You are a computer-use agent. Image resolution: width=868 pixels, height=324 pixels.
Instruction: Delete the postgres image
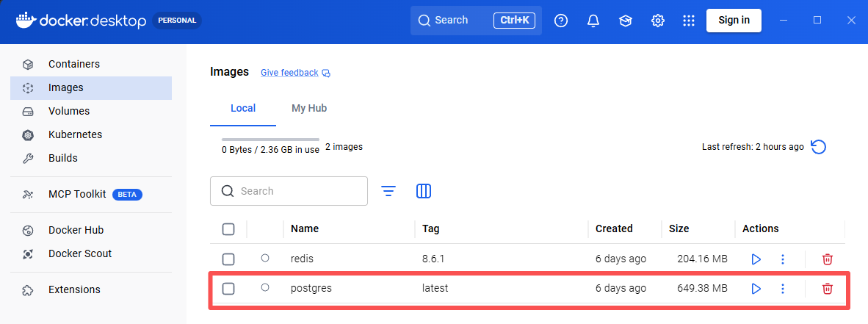827,288
